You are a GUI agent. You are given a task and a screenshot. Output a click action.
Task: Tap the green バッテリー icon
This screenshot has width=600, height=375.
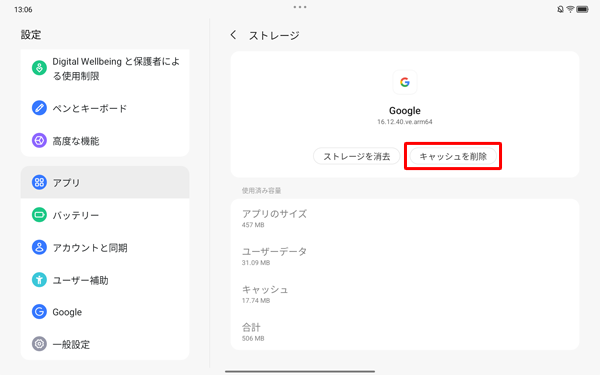click(39, 215)
